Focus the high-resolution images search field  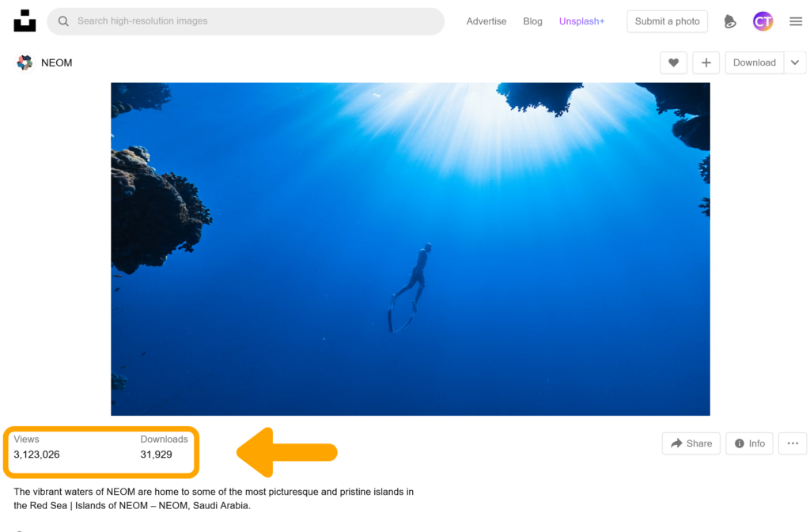tap(245, 21)
